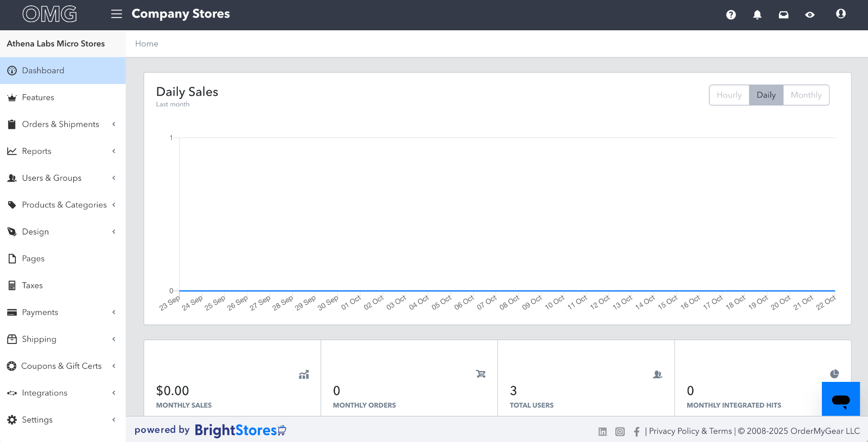Open the user account profile icon
Viewport: 868px width, 442px height.
pos(840,14)
